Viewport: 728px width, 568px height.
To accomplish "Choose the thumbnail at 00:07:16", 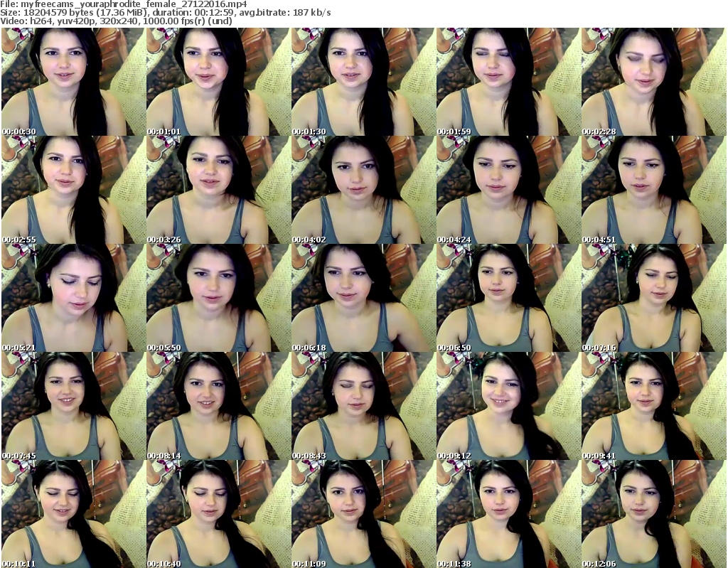I will tap(653, 298).
